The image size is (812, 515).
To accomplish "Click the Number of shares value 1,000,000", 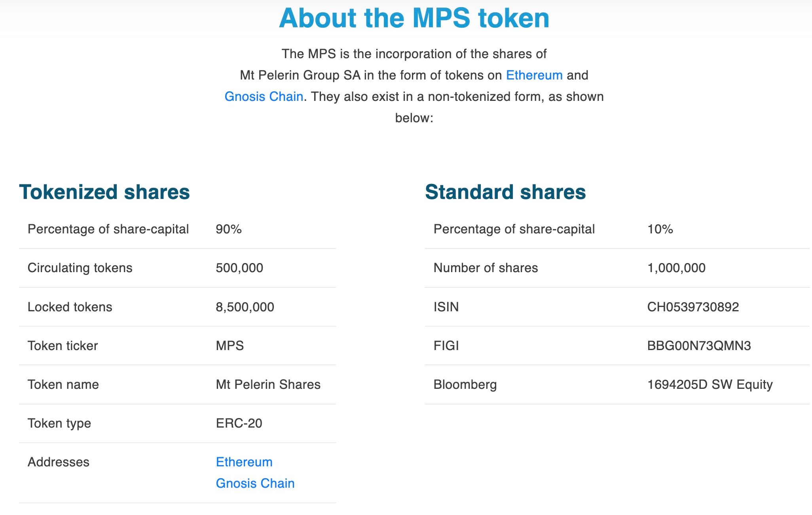I will 676,268.
